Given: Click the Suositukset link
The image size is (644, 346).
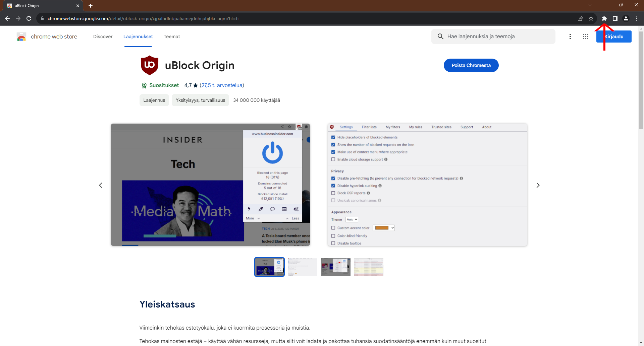Looking at the screenshot, I should coord(164,85).
